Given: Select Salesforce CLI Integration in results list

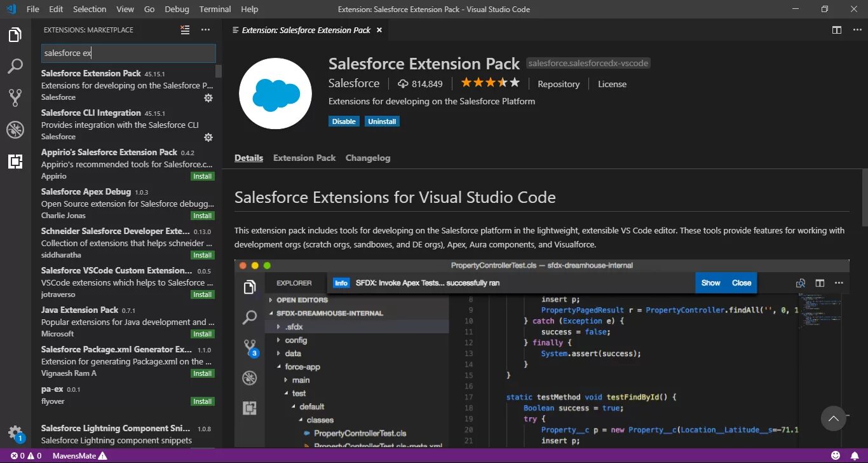Looking at the screenshot, I should (x=126, y=125).
